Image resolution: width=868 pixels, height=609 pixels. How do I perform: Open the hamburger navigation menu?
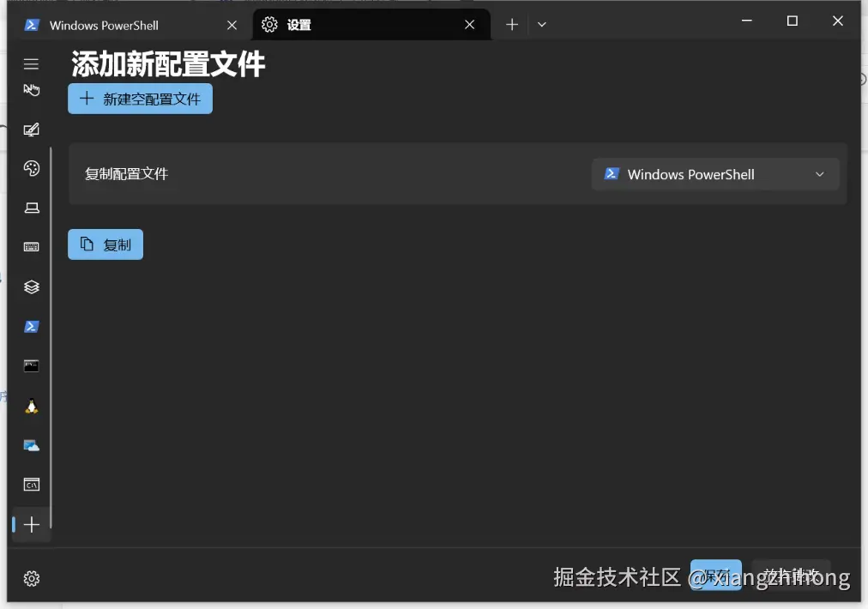click(31, 64)
